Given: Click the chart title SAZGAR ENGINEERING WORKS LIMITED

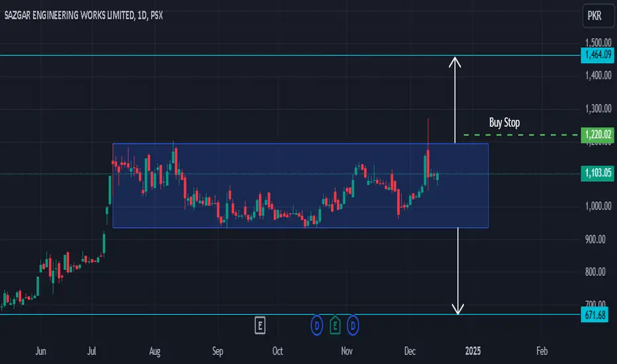Looking at the screenshot, I should (70, 15).
